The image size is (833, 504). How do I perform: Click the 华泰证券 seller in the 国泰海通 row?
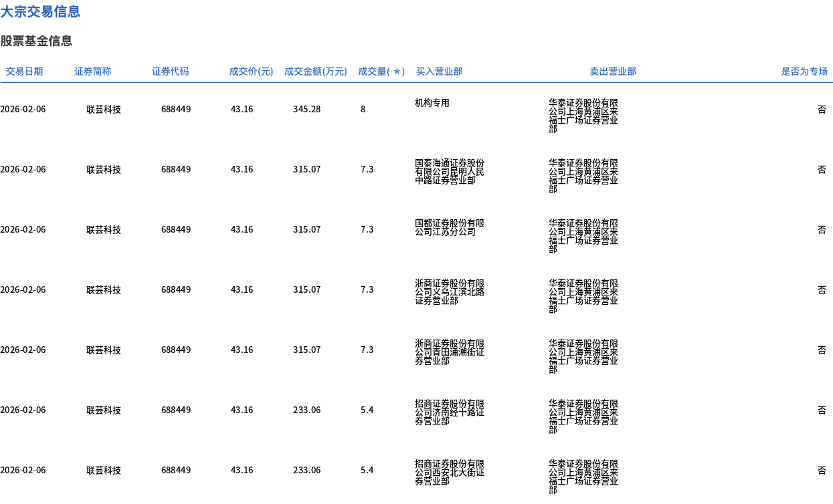[x=583, y=176]
